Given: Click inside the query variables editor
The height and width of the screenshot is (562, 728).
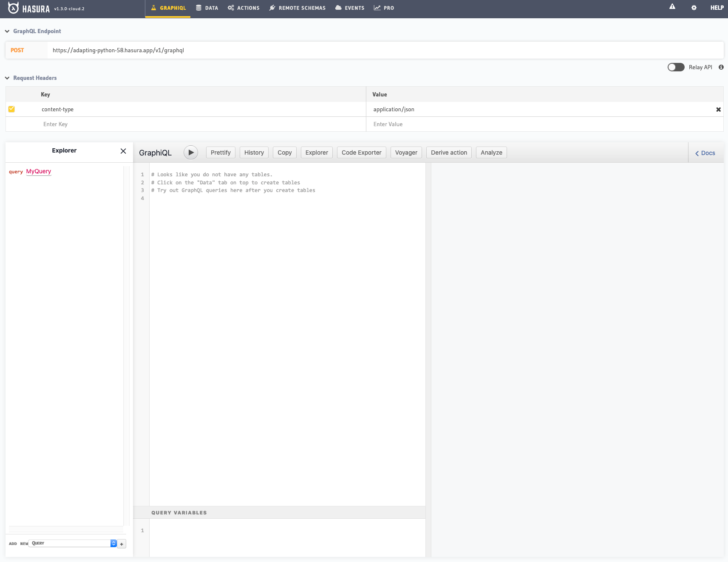Looking at the screenshot, I should click(287, 537).
